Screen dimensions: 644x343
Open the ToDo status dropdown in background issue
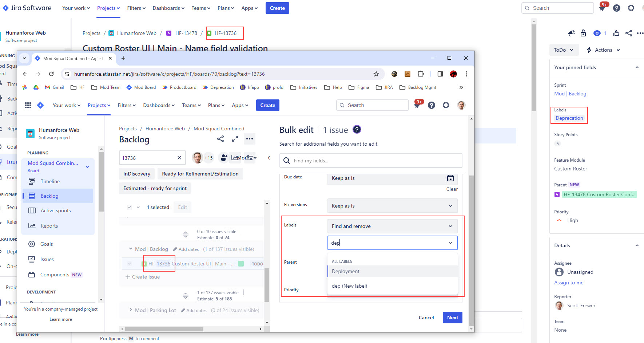tap(564, 50)
